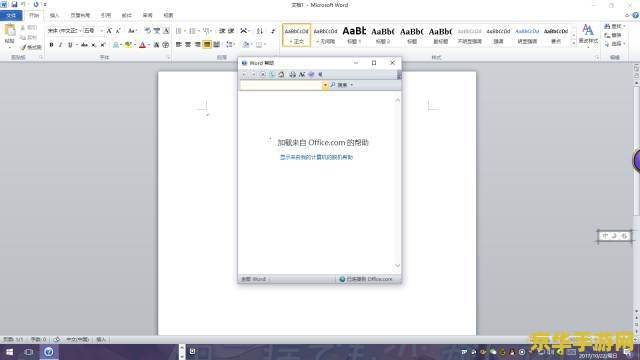Click the shrink font size icon
The width and height of the screenshot is (640, 360).
pyautogui.click(x=118, y=31)
